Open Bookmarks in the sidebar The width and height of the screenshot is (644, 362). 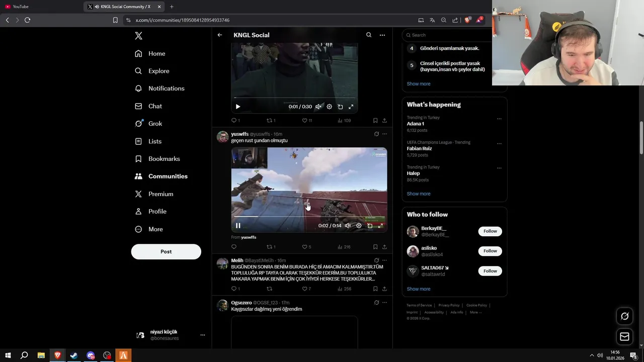click(x=157, y=159)
